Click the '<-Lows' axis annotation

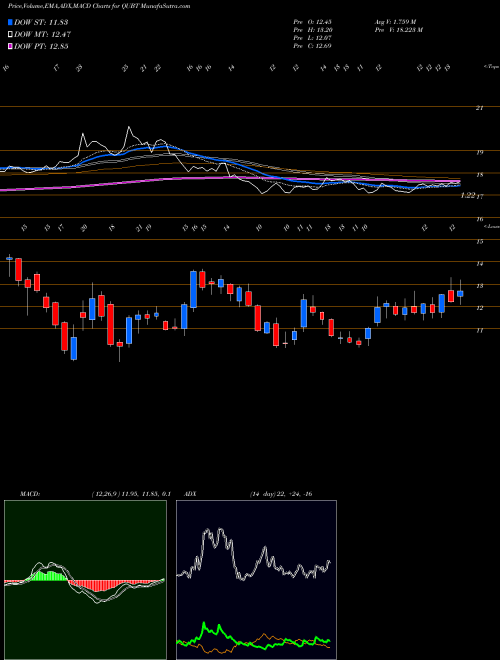[491, 226]
